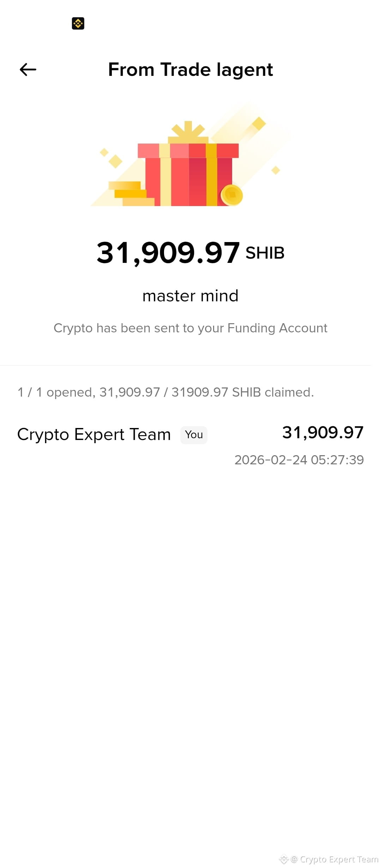Open Funding Account notice text
Image resolution: width=381 pixels, height=868 pixels.
pyautogui.click(x=190, y=328)
